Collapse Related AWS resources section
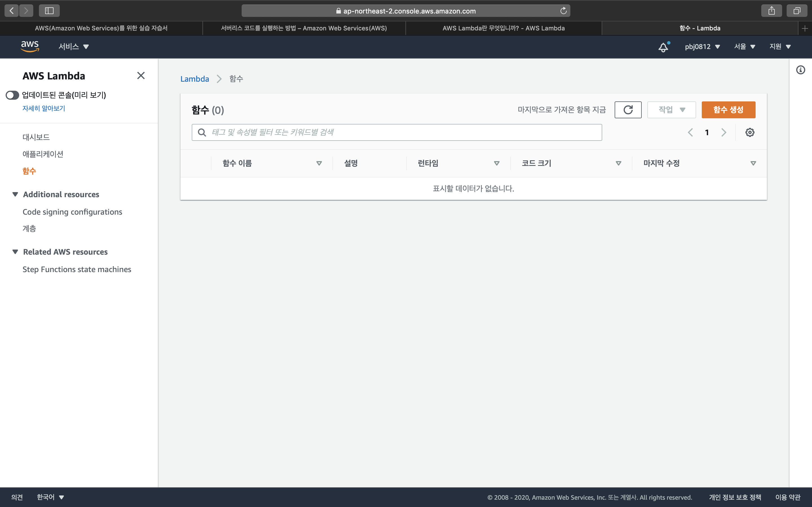Screen dimensions: 812x507 tap(15, 252)
